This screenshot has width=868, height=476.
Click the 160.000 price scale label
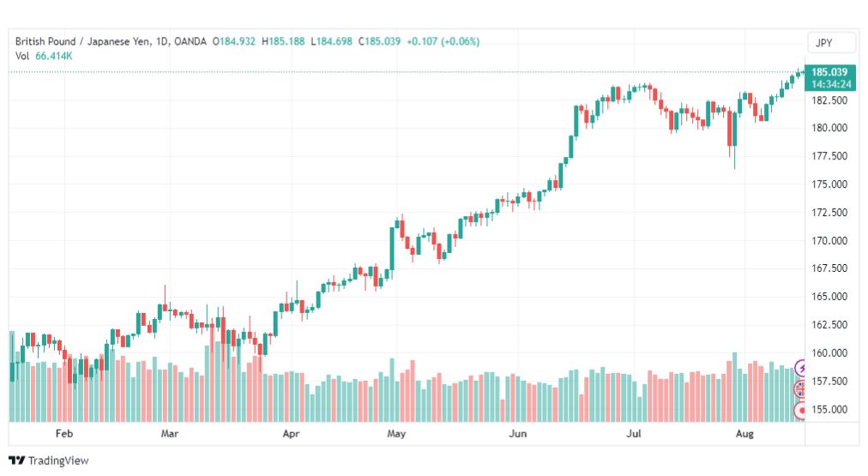pos(829,352)
